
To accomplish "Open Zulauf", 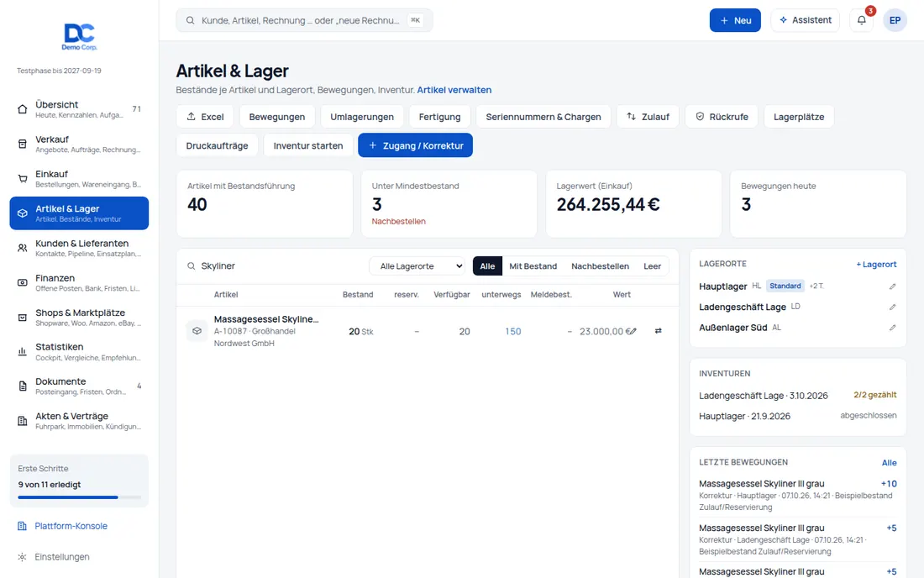I will click(x=648, y=117).
